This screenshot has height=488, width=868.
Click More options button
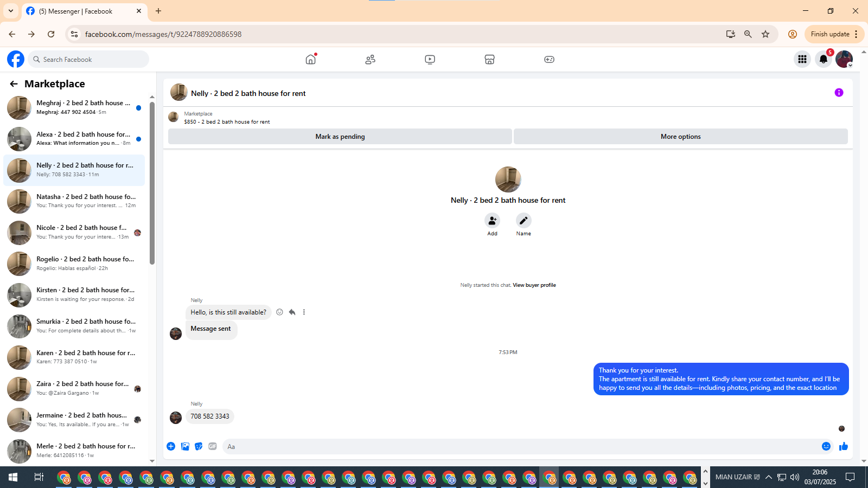(x=680, y=137)
